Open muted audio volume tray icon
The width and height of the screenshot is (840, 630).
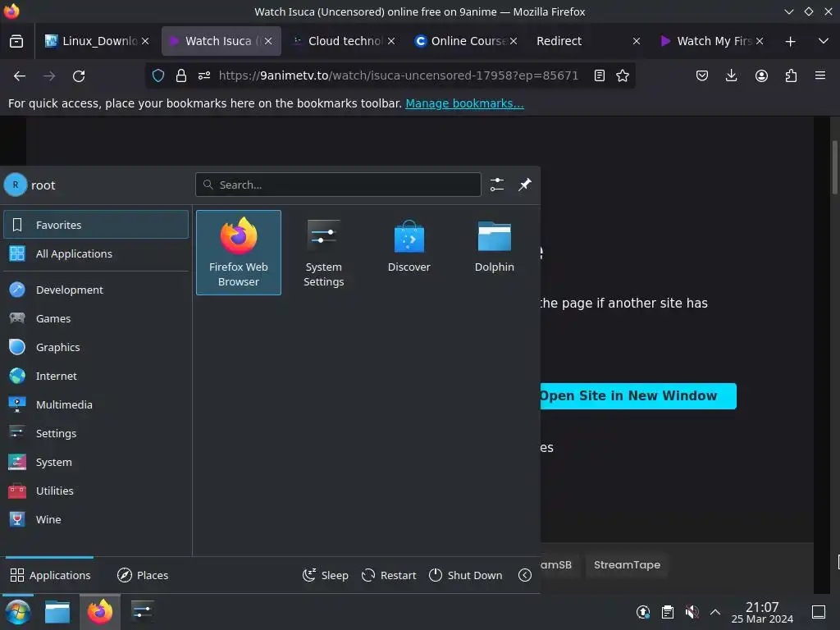pyautogui.click(x=692, y=612)
